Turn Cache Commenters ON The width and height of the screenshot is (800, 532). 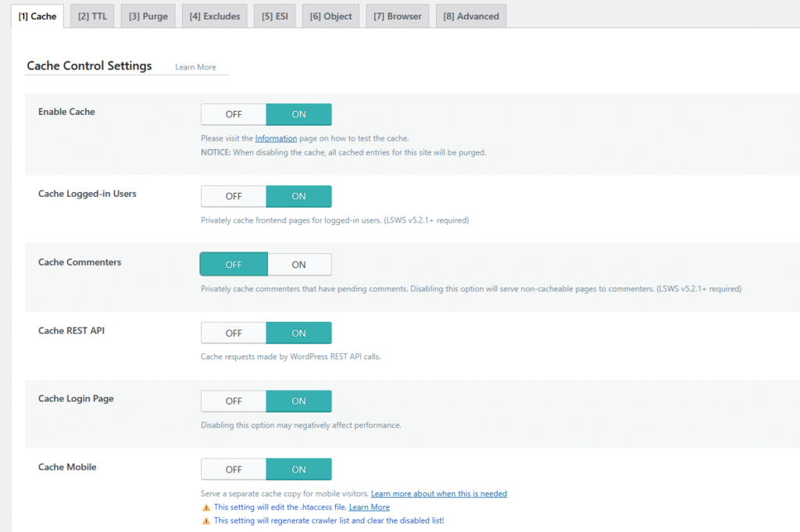pos(299,264)
